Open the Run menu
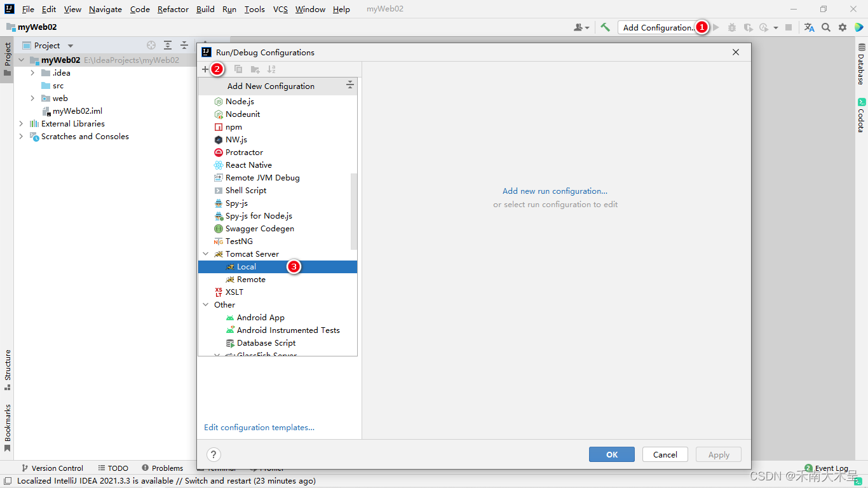The width and height of the screenshot is (868, 488). pyautogui.click(x=229, y=9)
